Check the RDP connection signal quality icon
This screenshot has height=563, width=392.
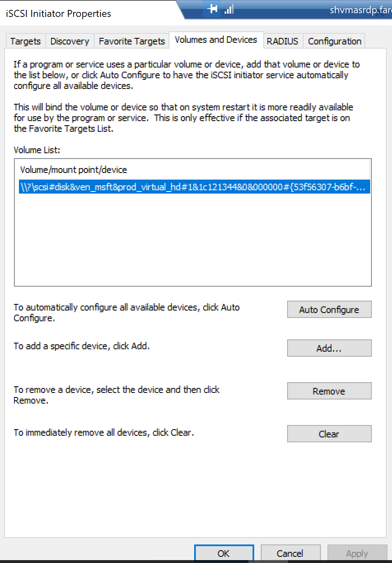pyautogui.click(x=229, y=9)
